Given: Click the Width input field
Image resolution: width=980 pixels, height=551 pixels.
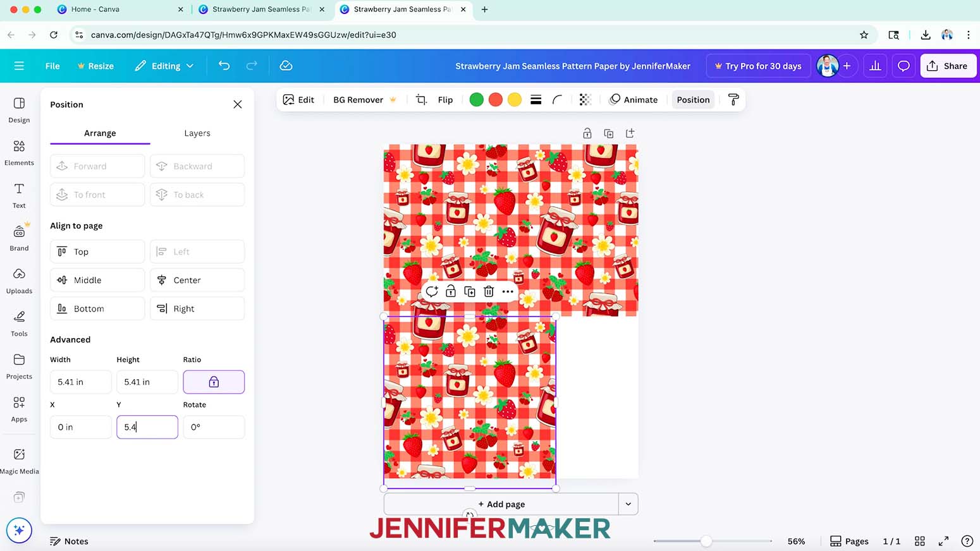Looking at the screenshot, I should [81, 382].
